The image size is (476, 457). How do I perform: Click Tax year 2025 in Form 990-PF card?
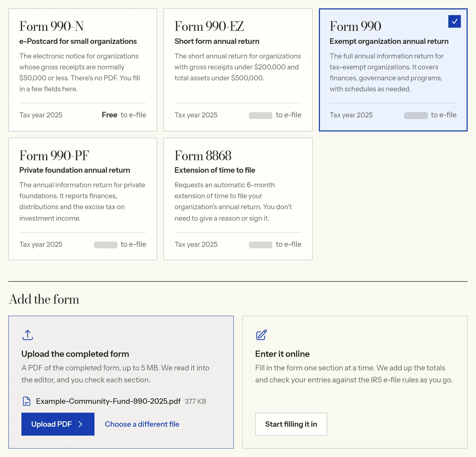click(x=41, y=244)
